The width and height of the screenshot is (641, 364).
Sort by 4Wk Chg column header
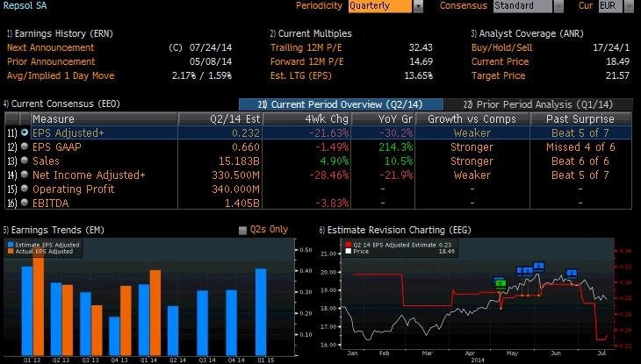click(306, 119)
